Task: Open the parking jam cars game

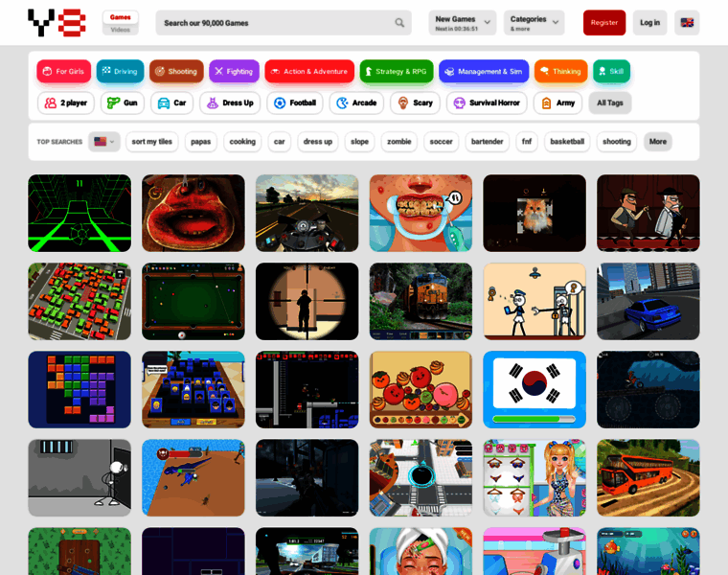Action: click(x=80, y=302)
